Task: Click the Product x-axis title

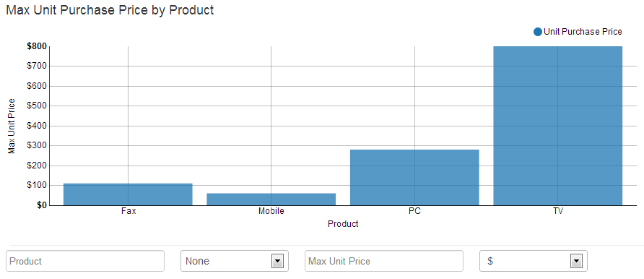Action: point(343,224)
